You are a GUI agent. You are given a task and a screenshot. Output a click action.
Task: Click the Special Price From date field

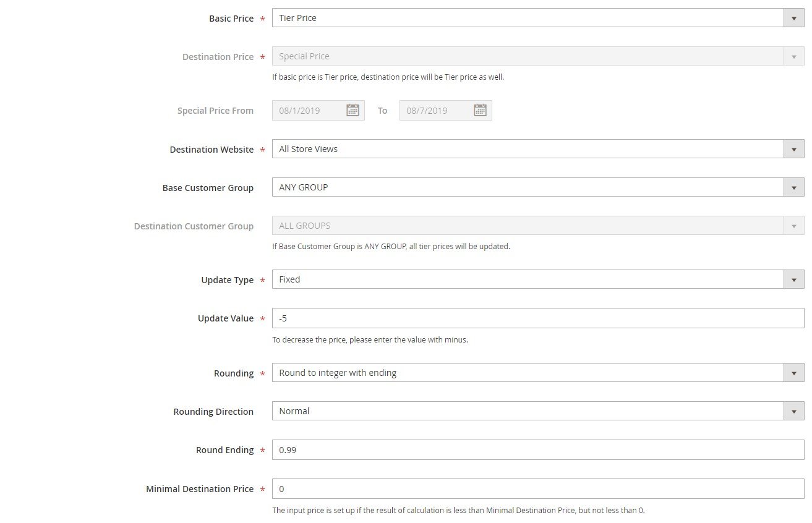(318, 111)
